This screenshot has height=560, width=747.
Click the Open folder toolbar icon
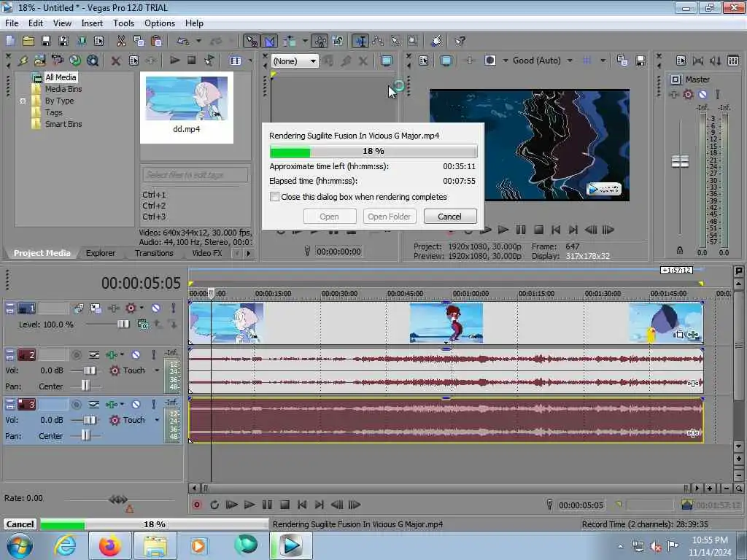click(28, 41)
